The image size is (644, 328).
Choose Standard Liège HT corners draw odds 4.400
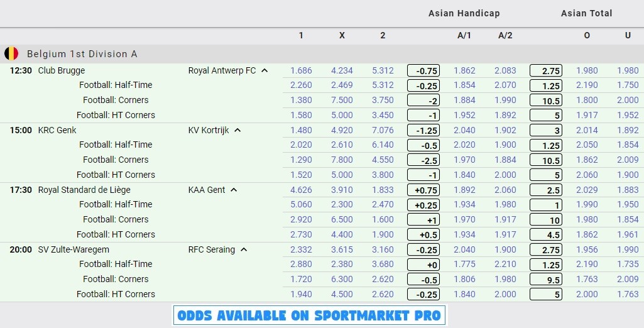click(x=342, y=235)
